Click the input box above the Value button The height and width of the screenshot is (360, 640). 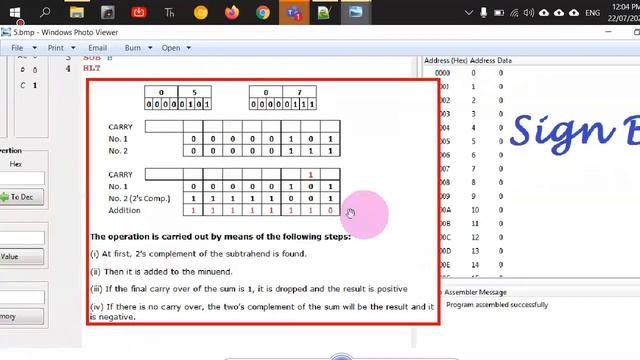[x=22, y=238]
